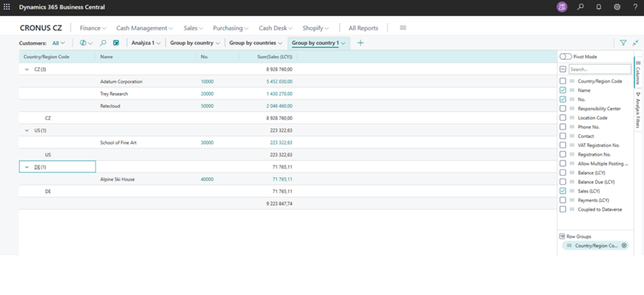Open customer number 20000
This screenshot has width=644, height=295.
(207, 94)
